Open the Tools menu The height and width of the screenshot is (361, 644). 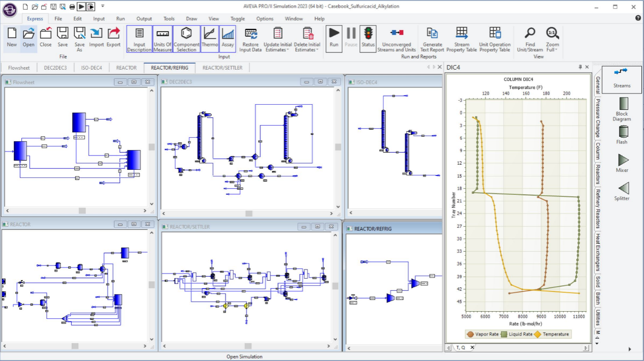(169, 19)
